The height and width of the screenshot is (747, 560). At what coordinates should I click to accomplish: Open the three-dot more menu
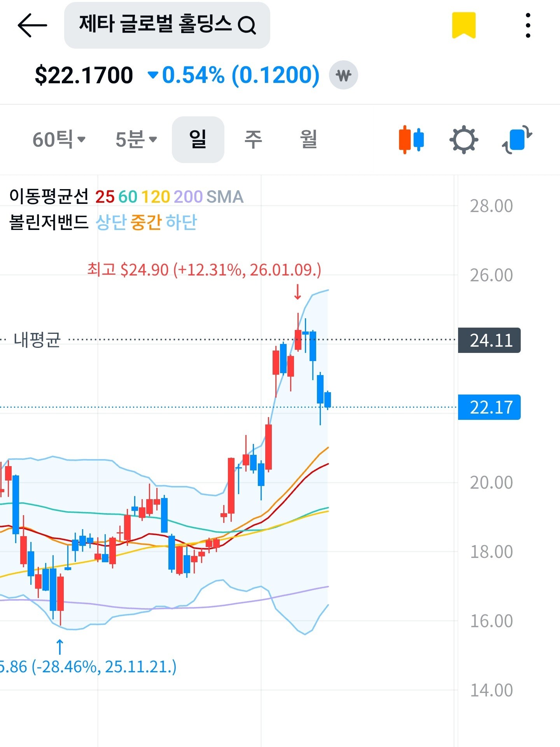528,25
